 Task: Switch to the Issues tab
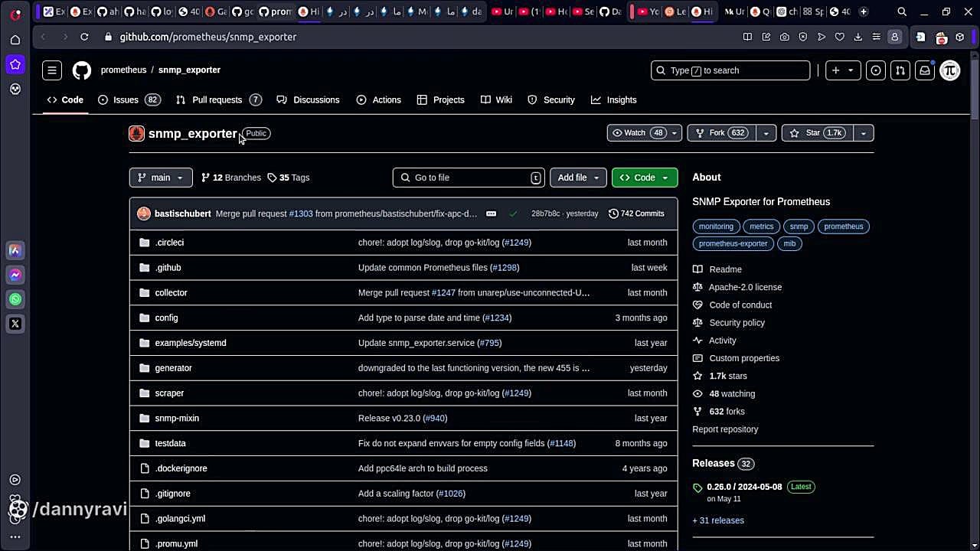click(129, 100)
